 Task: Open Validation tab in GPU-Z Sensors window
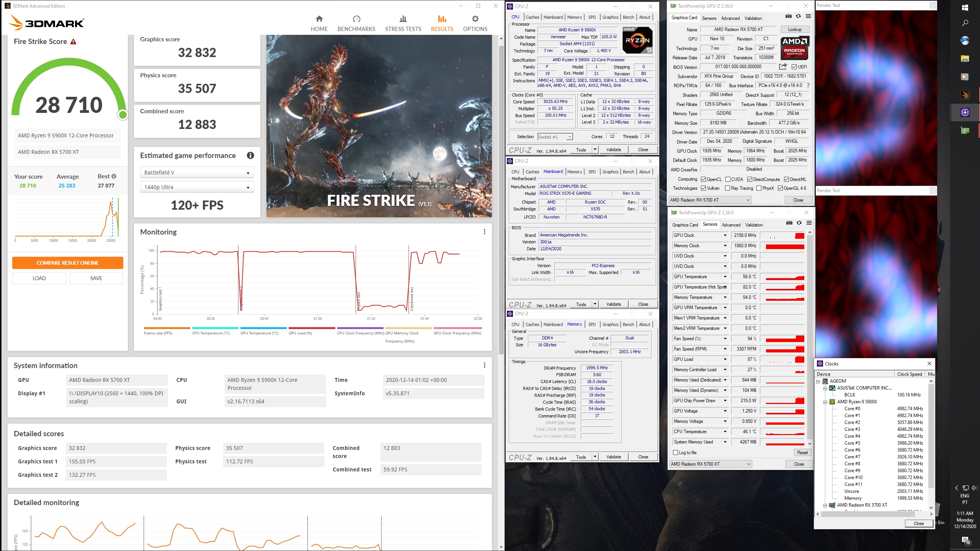point(754,225)
